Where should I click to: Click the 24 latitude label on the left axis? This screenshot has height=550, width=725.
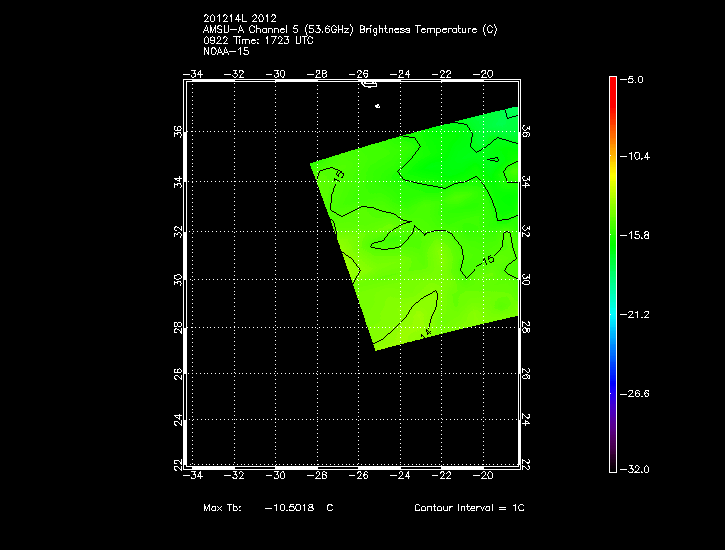[178, 419]
